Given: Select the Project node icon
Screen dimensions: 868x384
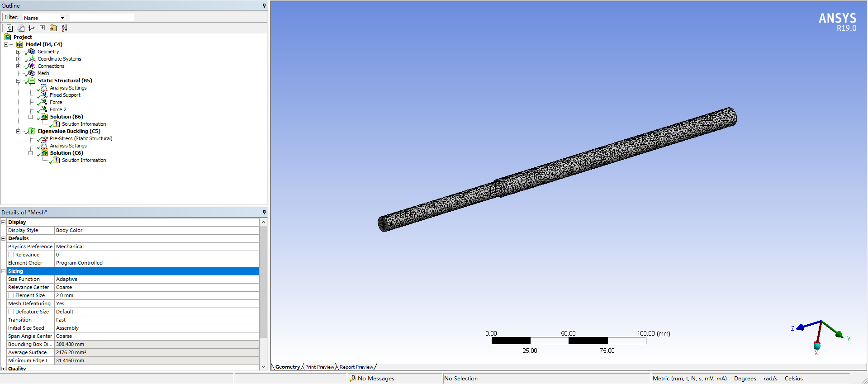Looking at the screenshot, I should point(8,37).
